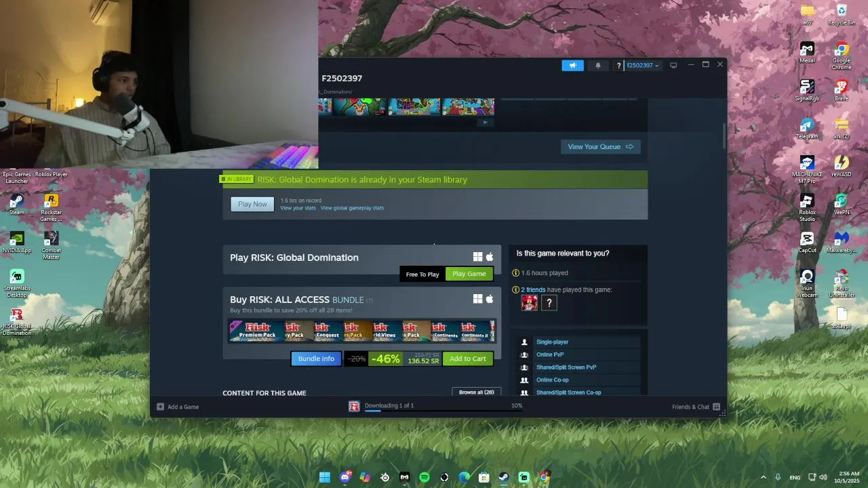Open MACHENIKE M7 Pro shortcut

(x=807, y=169)
